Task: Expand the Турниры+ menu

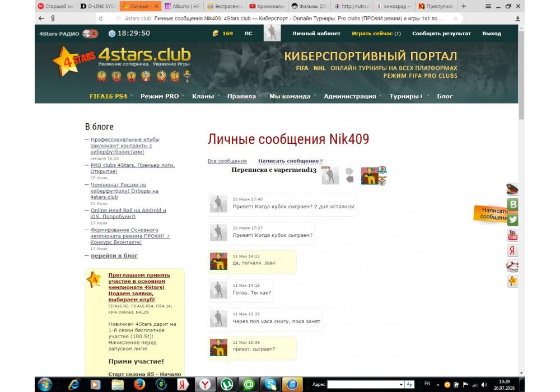Action: click(409, 96)
